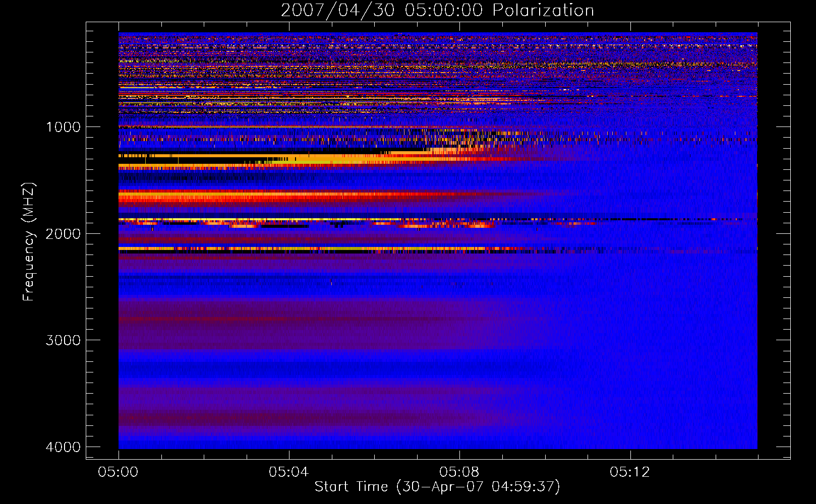Click the 'Start Time (30-Apr-07 04:59:37)' axis label
This screenshot has width=816, height=504.
click(x=437, y=487)
